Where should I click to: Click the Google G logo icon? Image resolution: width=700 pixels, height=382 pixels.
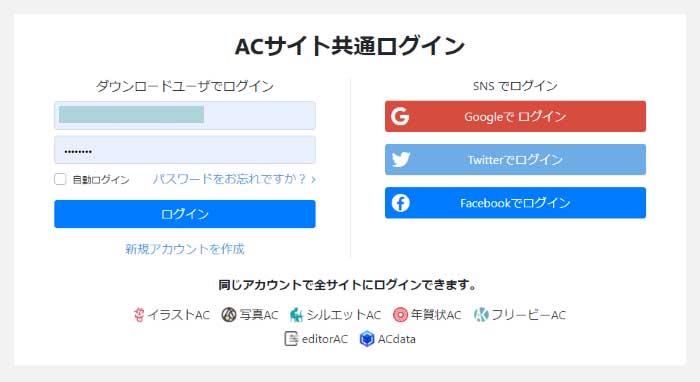pyautogui.click(x=400, y=116)
